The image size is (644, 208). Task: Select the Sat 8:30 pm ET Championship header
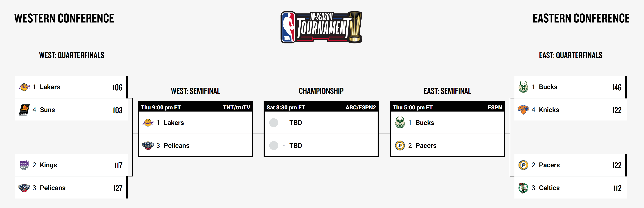321,107
